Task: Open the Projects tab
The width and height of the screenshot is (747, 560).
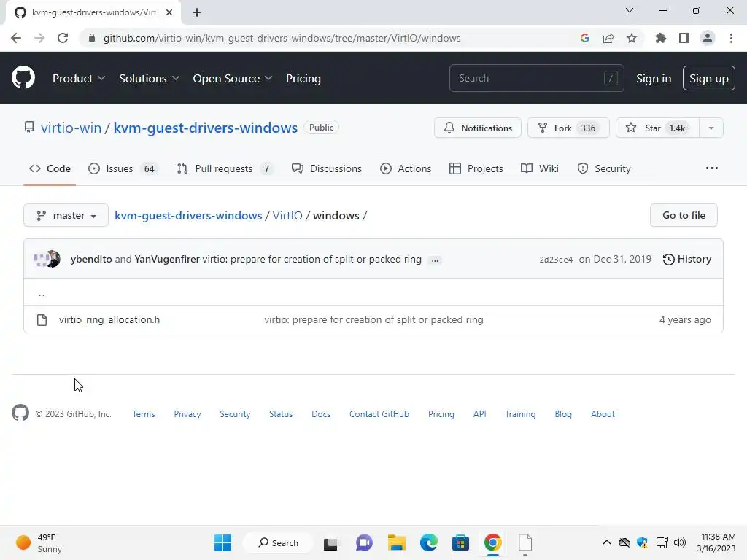Action: click(476, 168)
